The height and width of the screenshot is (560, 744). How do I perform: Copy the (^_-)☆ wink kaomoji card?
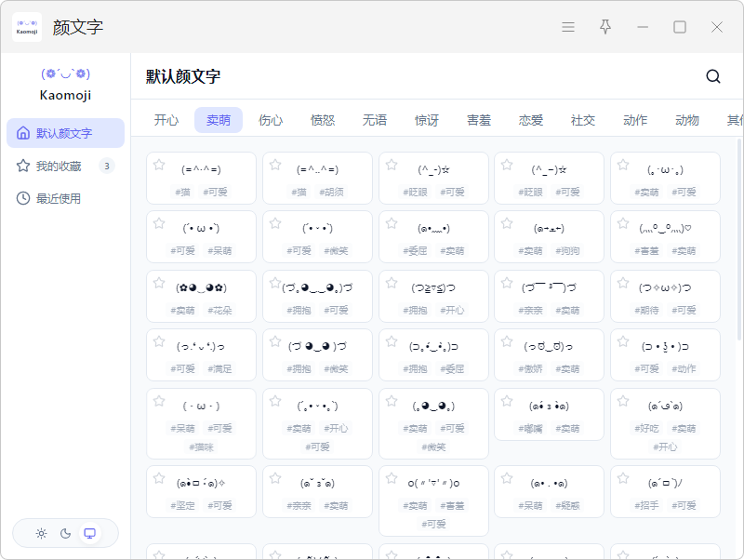point(433,178)
